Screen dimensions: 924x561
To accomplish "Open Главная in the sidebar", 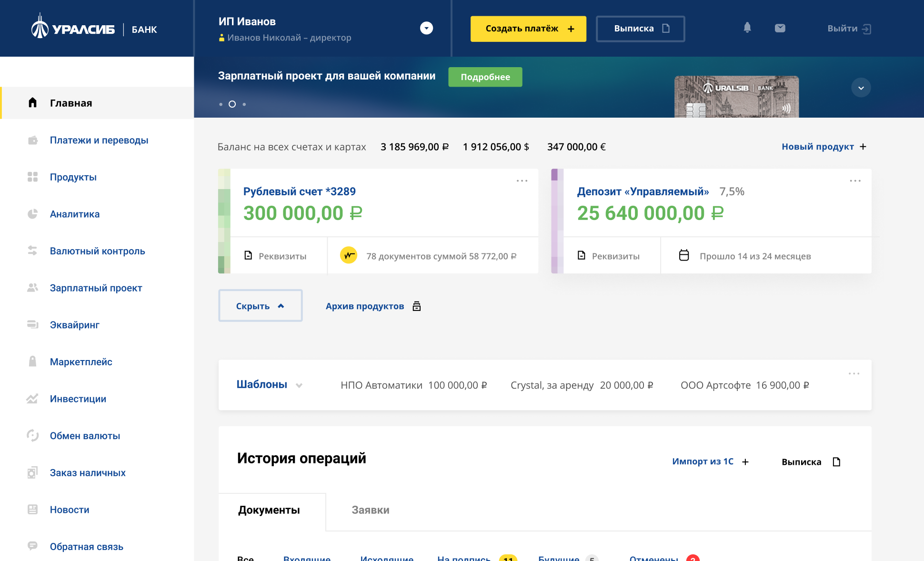I will coord(97,102).
